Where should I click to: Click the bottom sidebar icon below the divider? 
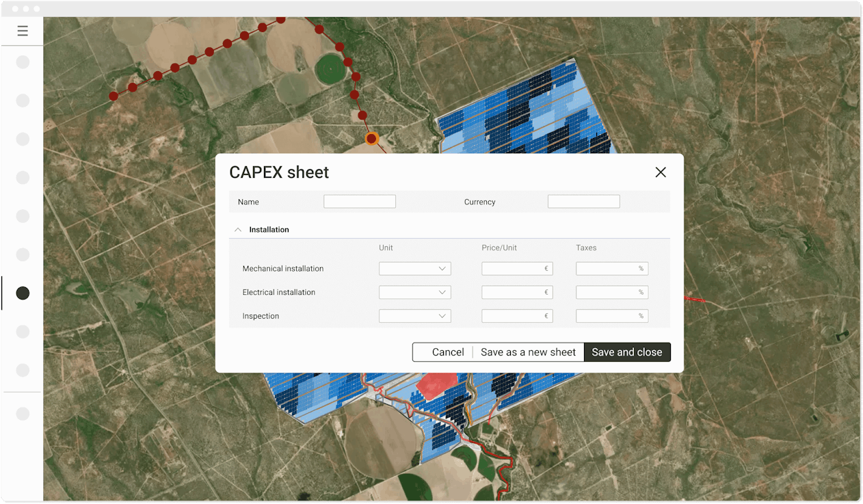[23, 413]
